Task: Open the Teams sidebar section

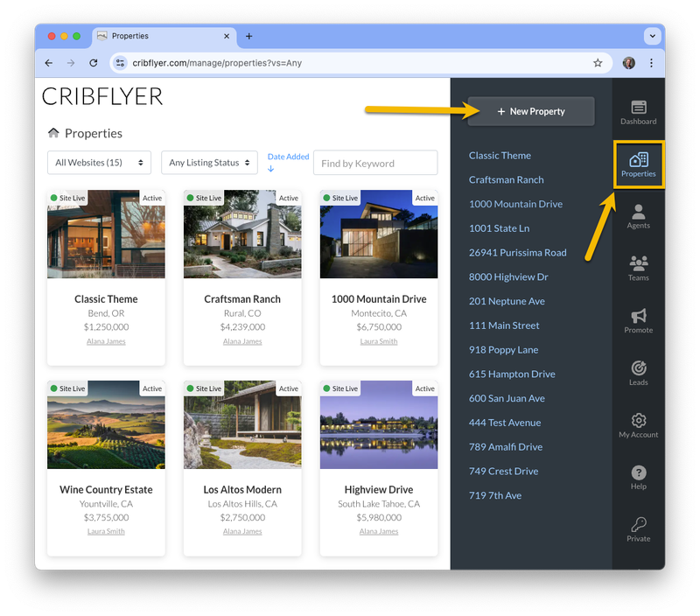Action: (639, 269)
